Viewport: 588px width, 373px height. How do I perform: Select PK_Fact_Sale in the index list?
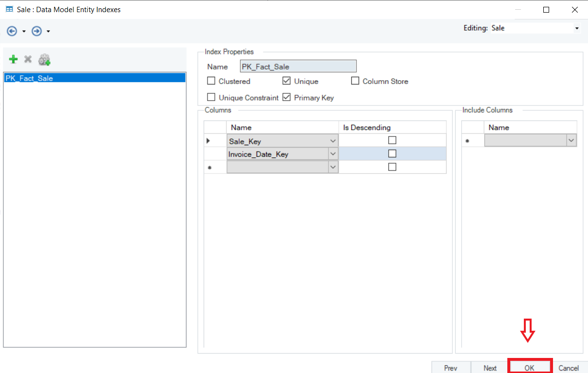click(29, 78)
